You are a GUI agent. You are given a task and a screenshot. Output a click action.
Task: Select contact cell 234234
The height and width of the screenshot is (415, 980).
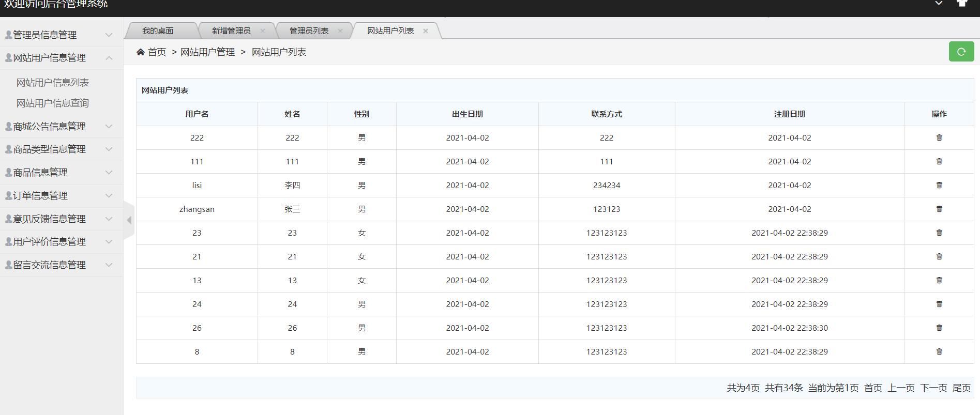[607, 186]
